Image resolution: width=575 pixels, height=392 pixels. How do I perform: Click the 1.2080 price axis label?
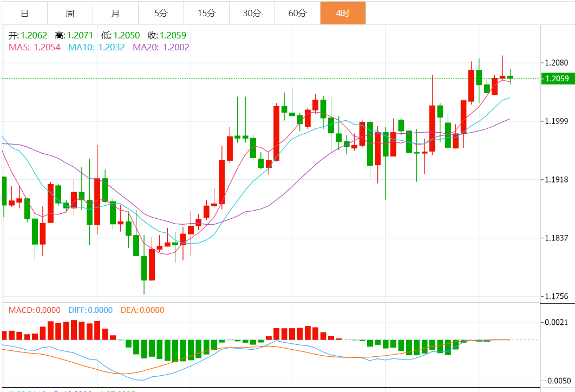(x=556, y=63)
